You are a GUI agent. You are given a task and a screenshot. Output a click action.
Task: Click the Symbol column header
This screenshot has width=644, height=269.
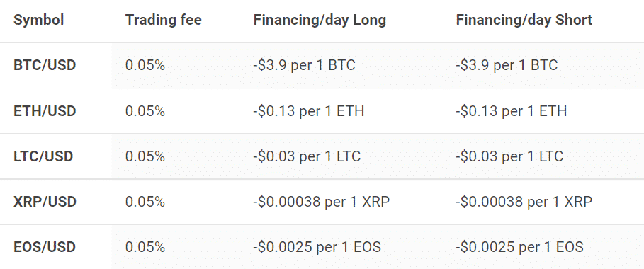(38, 20)
